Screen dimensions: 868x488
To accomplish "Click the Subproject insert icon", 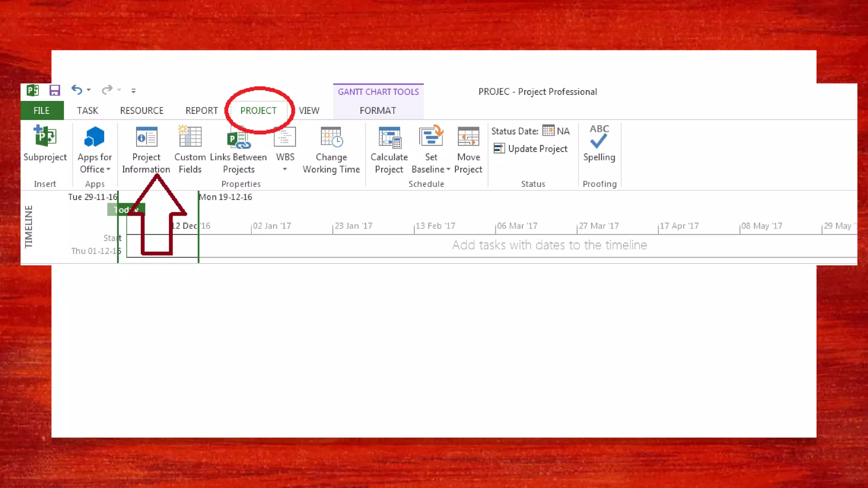I will point(45,136).
